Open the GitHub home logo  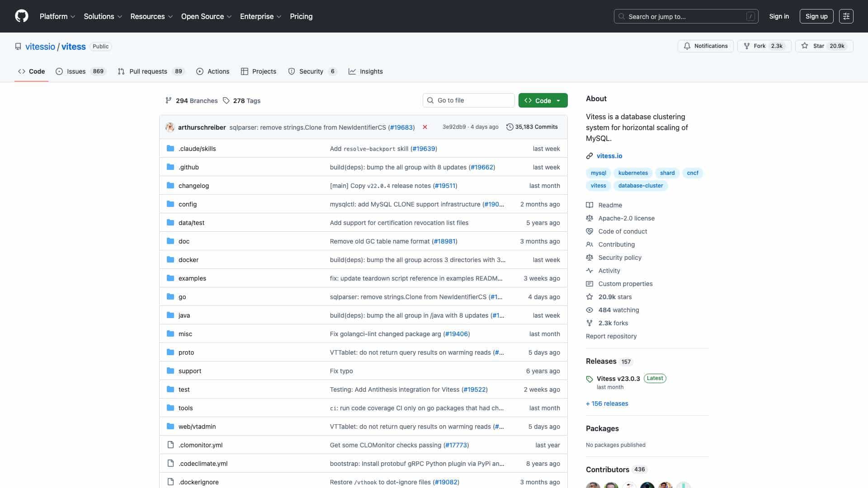22,16
